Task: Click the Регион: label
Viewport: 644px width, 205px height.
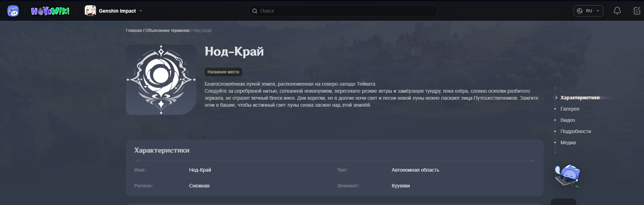Action: (x=144, y=186)
